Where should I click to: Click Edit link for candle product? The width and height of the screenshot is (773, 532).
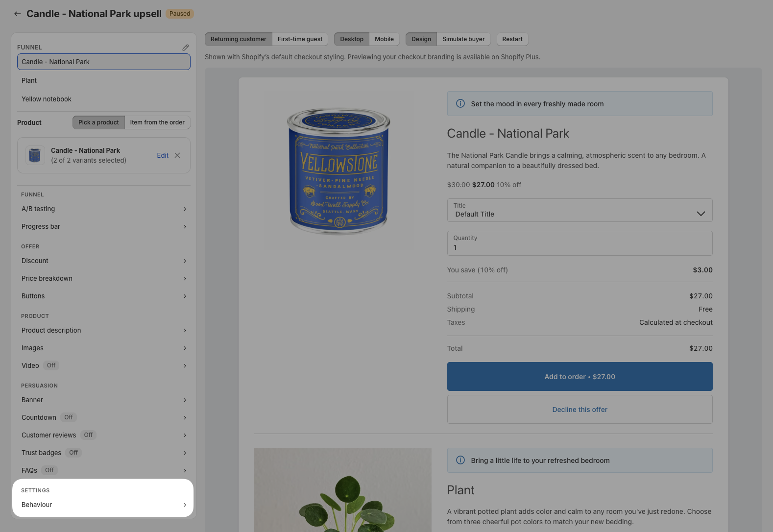(x=163, y=155)
